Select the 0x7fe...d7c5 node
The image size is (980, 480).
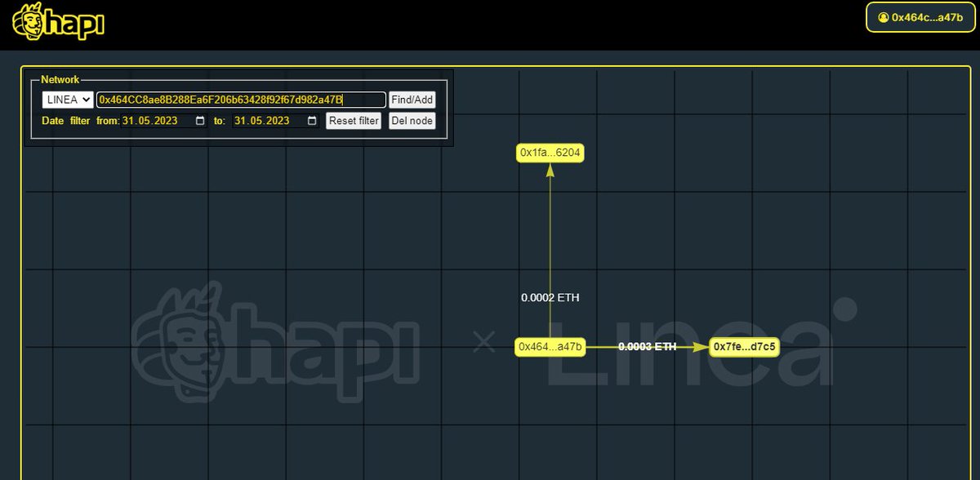tap(744, 347)
